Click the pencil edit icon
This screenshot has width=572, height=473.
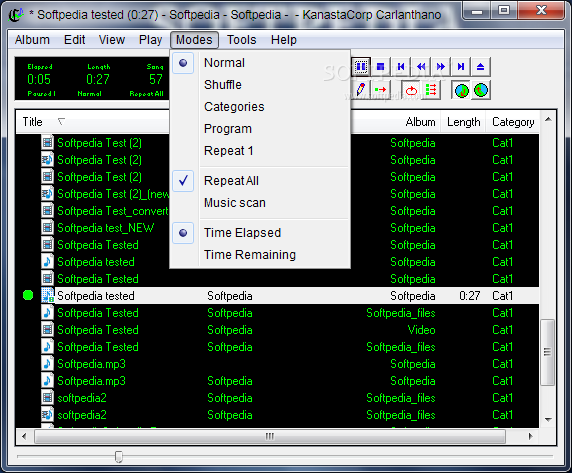click(x=361, y=90)
